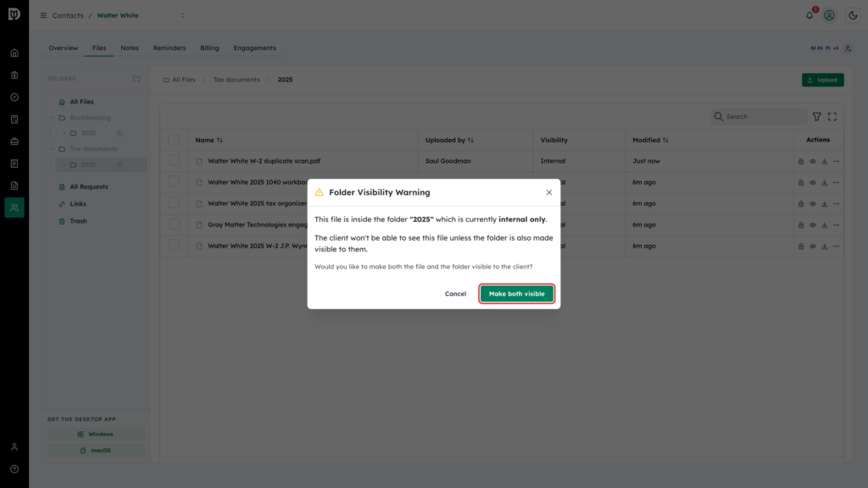868x488 pixels.
Task: Switch to the Files tab
Action: click(99, 48)
